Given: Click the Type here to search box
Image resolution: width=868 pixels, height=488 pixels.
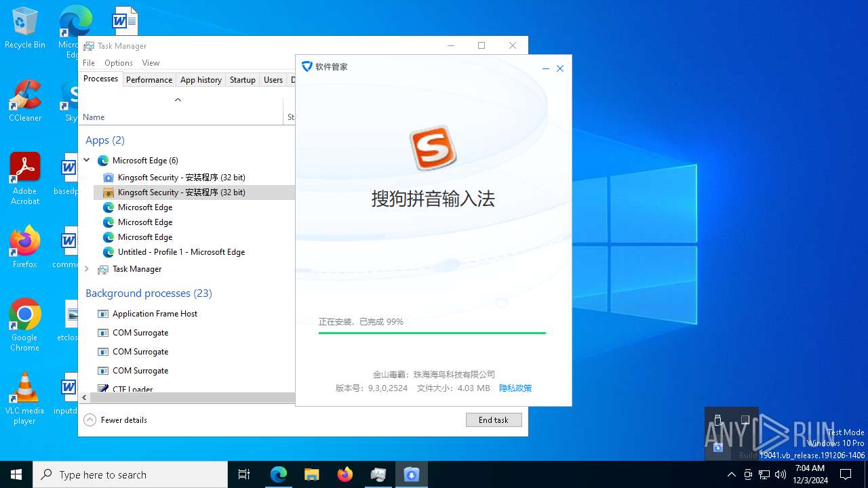Looking at the screenshot, I should pos(130,474).
